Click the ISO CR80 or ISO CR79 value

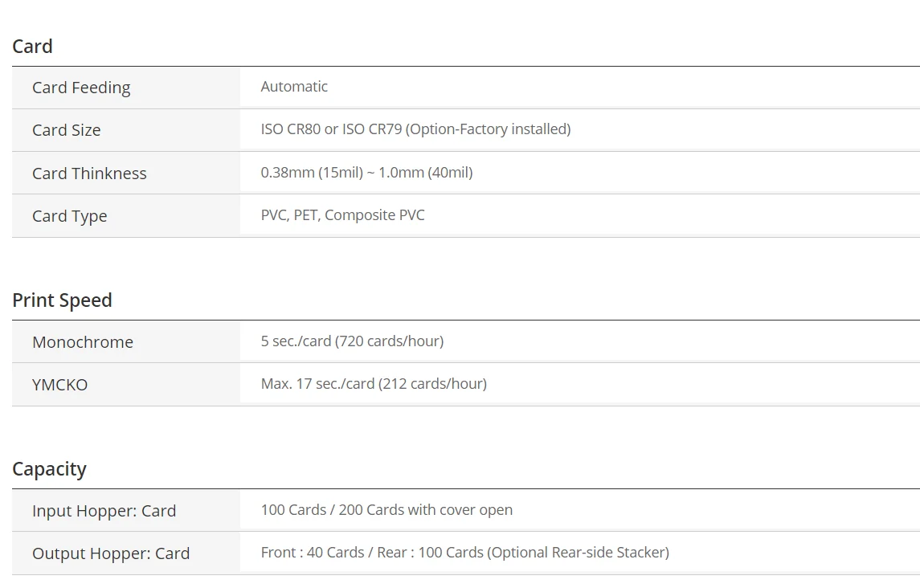(x=415, y=129)
